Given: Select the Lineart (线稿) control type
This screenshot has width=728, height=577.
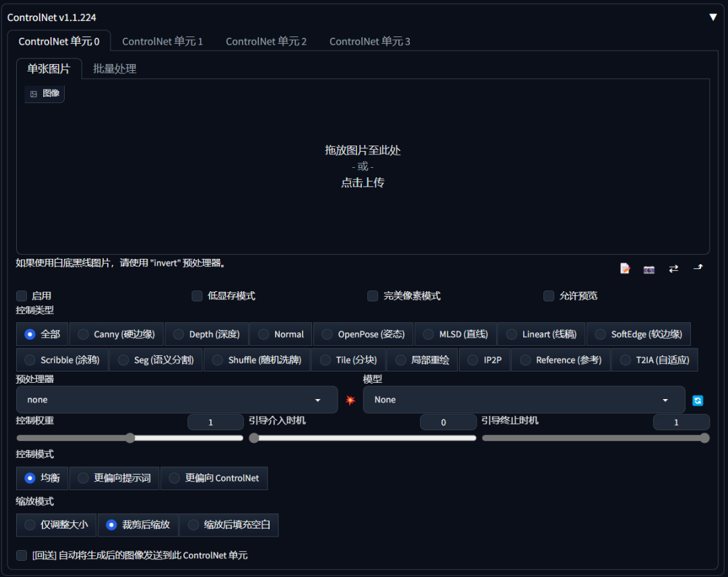Looking at the screenshot, I should pyautogui.click(x=541, y=334).
